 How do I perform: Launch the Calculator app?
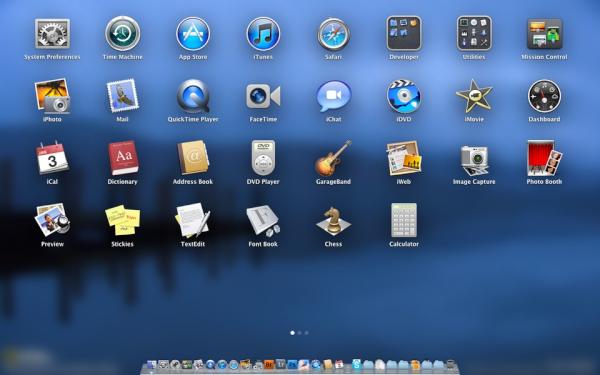coord(404,220)
